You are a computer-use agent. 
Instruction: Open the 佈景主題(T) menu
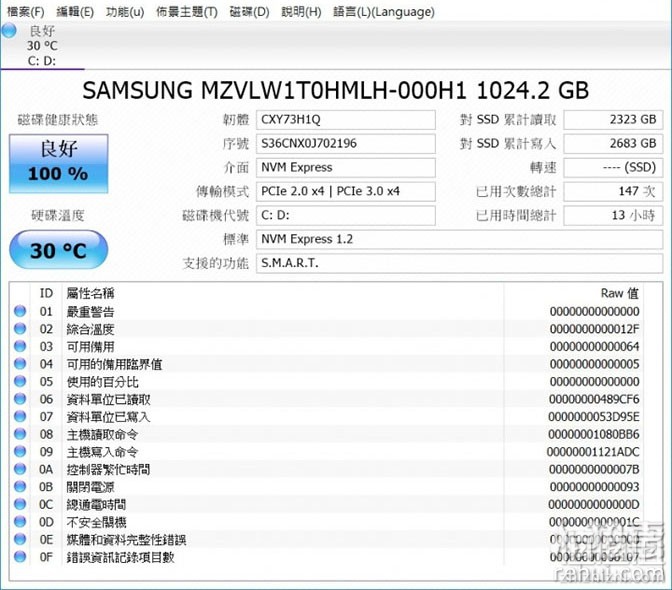click(x=187, y=12)
